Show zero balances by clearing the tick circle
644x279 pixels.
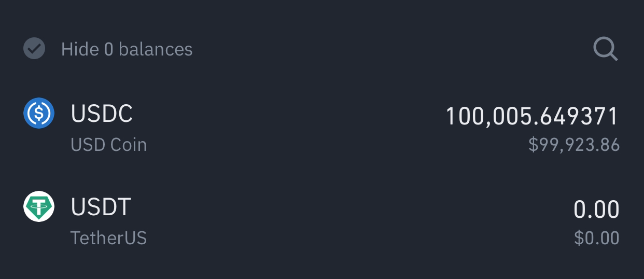tap(34, 49)
